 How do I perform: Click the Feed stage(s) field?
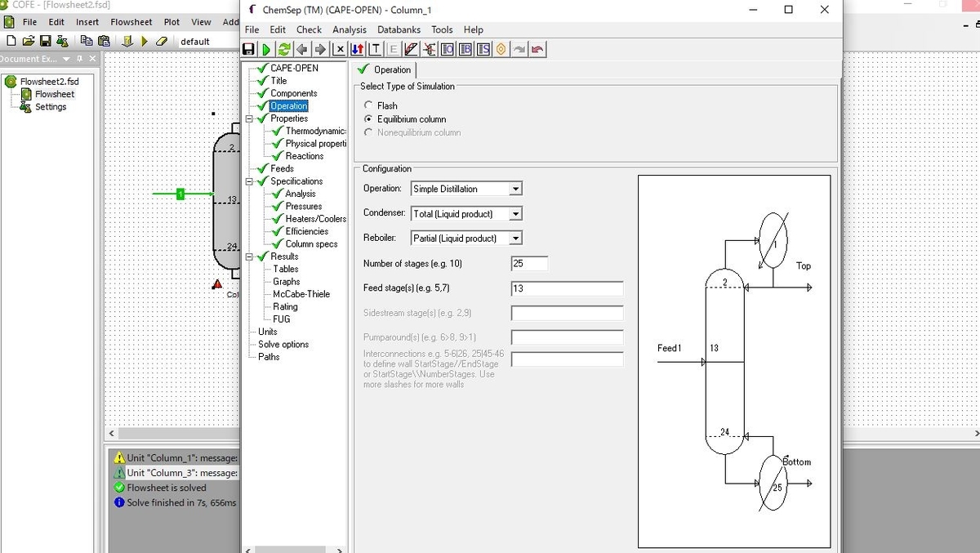[x=567, y=288]
